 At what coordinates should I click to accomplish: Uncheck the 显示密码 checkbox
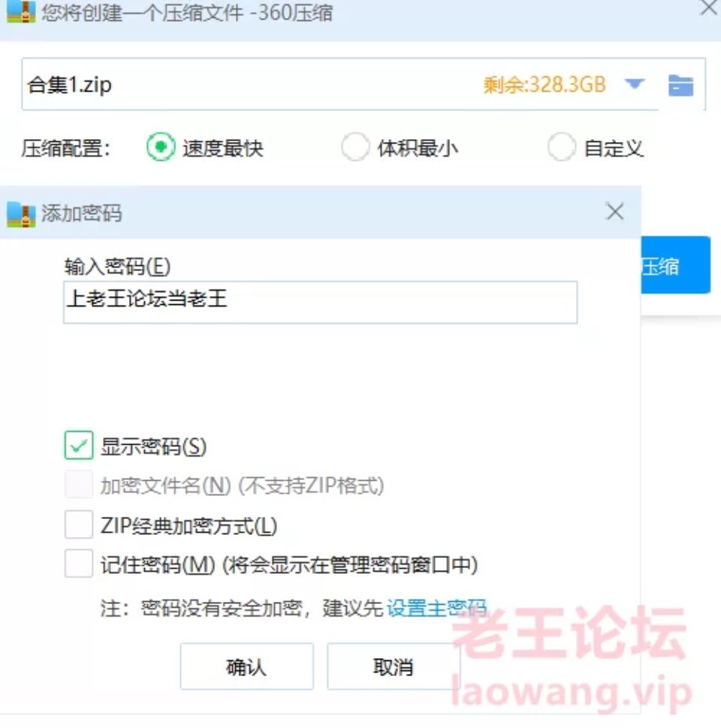point(79,446)
